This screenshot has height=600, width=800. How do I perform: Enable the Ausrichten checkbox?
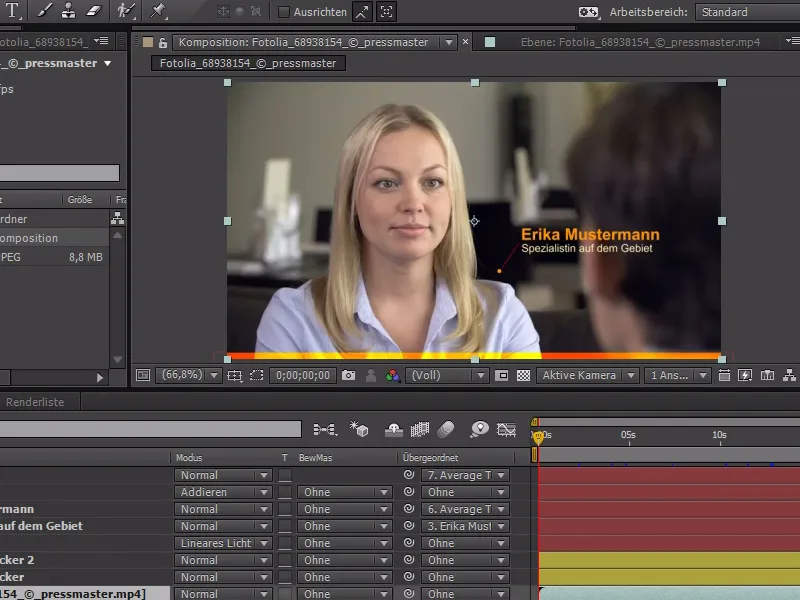[284, 12]
